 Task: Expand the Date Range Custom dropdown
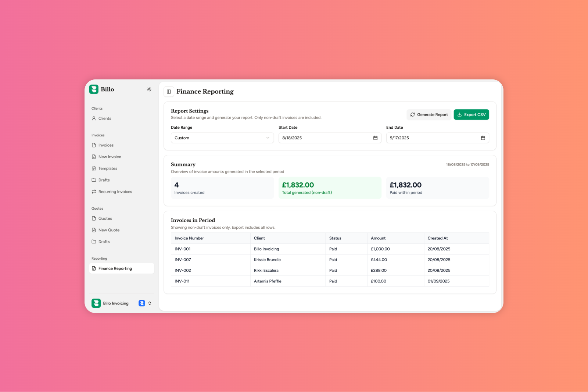pos(222,138)
